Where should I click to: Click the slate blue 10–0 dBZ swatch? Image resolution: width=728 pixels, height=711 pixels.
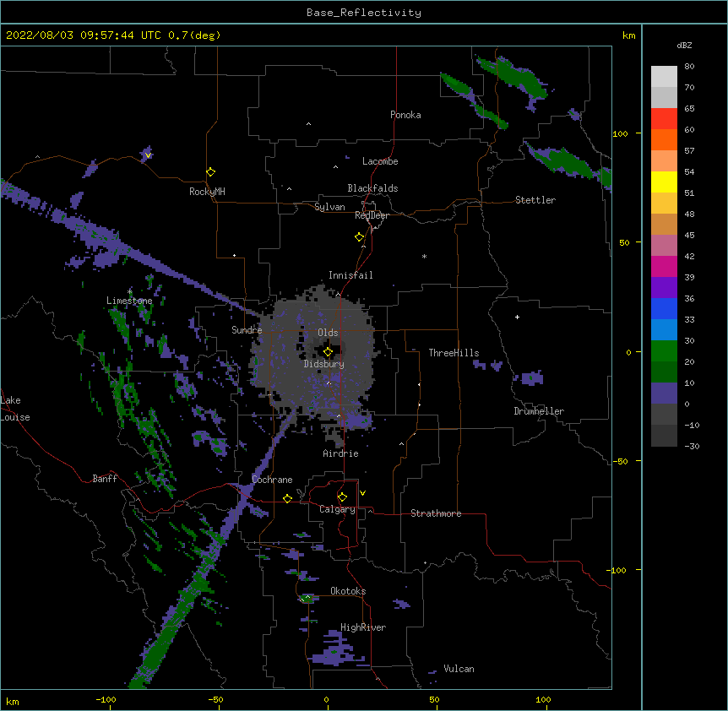coord(664,393)
